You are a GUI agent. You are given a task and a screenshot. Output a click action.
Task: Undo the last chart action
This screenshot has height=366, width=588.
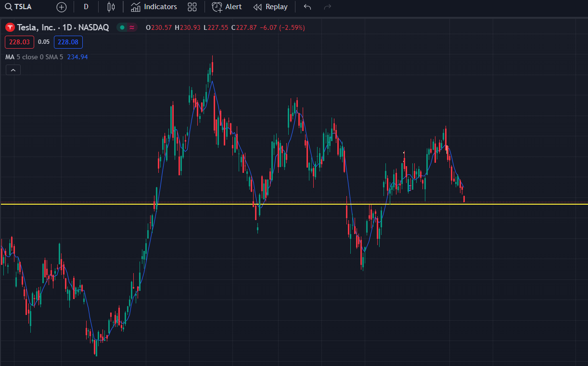pos(307,7)
